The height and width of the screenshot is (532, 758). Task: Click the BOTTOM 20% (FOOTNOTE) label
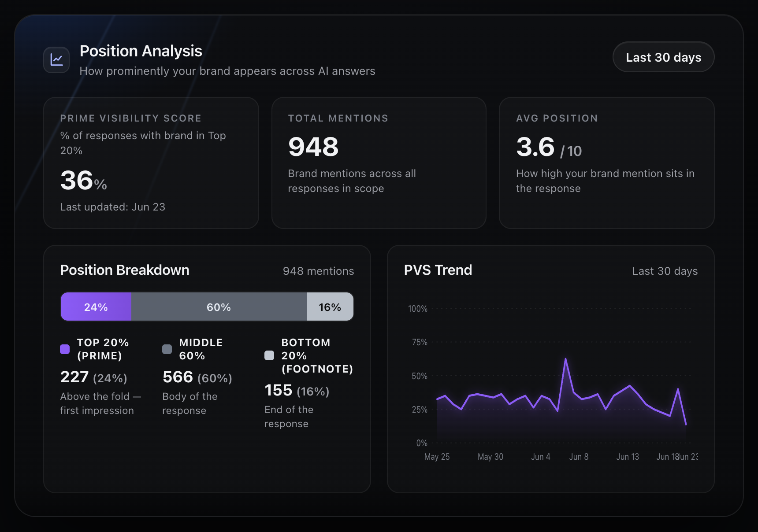(x=317, y=356)
